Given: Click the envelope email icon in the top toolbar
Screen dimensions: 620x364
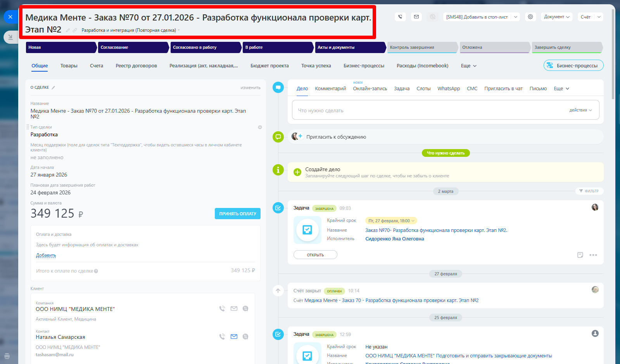Looking at the screenshot, I should click(416, 17).
